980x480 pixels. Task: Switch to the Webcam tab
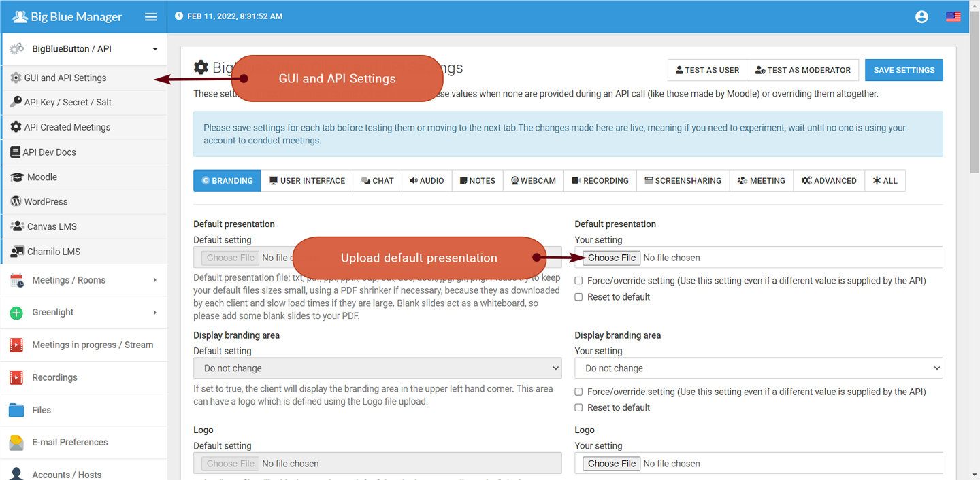pos(534,181)
